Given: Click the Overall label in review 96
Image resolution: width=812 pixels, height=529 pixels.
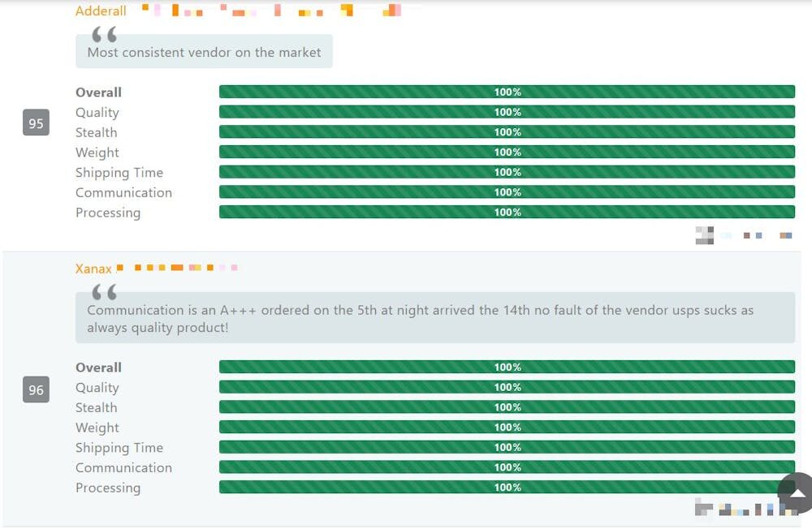Looking at the screenshot, I should [x=98, y=368].
